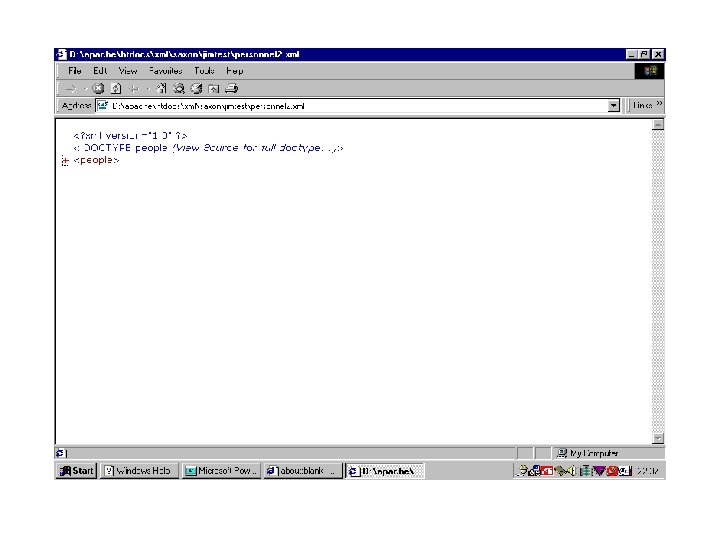The width and height of the screenshot is (720, 540).
Task: Click the IE icon in status bar
Action: tap(60, 453)
